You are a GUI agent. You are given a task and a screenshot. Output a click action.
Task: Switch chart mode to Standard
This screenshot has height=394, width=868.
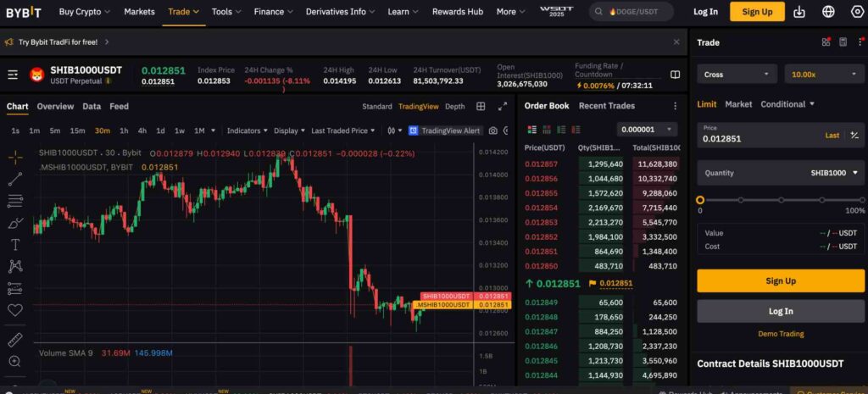coord(377,106)
